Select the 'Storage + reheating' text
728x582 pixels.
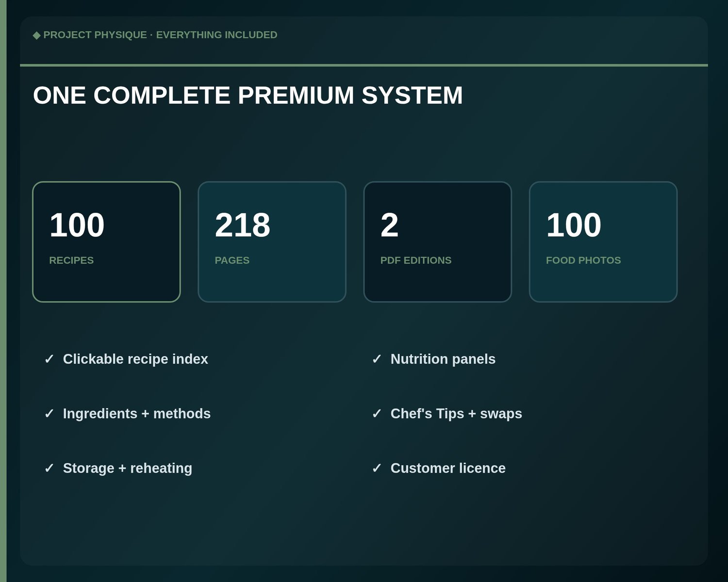tap(128, 468)
